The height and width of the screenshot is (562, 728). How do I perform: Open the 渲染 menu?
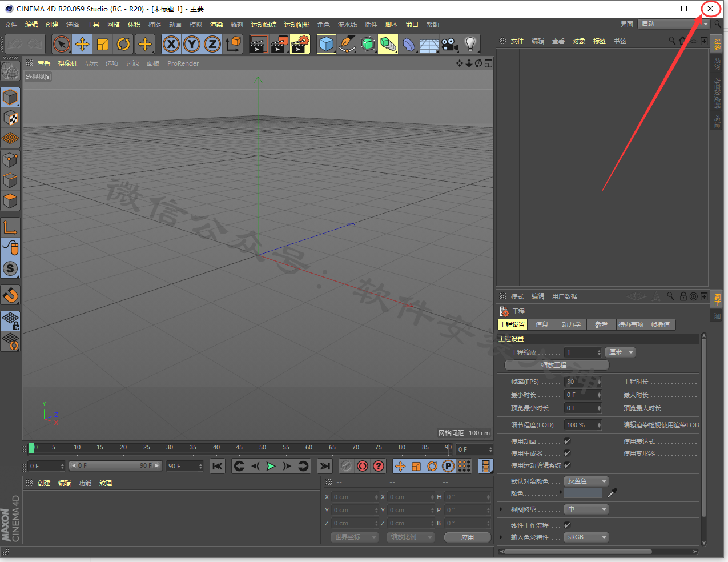pos(216,25)
